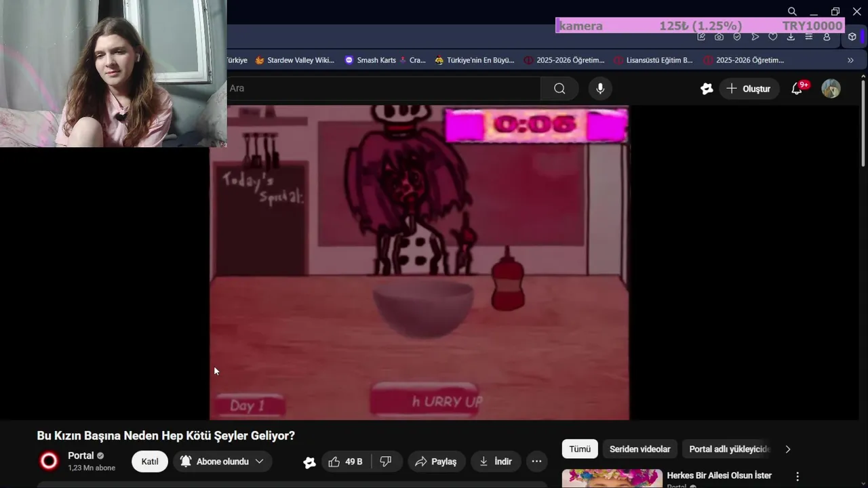Expand the bookmarks overflow double-chevron
Viewport: 868px width, 488px height.
pos(850,60)
